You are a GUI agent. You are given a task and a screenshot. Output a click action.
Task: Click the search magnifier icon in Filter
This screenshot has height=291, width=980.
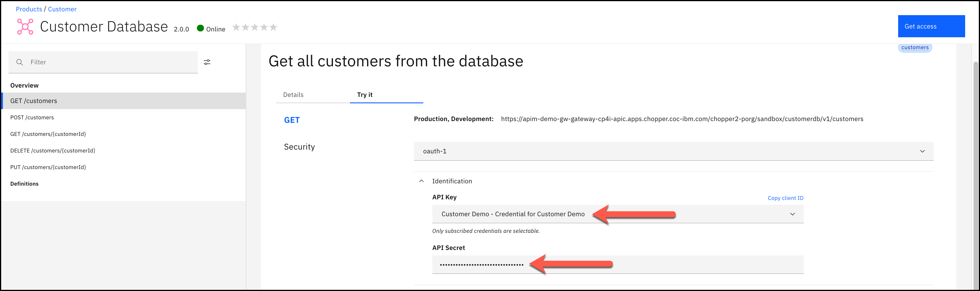coord(20,62)
